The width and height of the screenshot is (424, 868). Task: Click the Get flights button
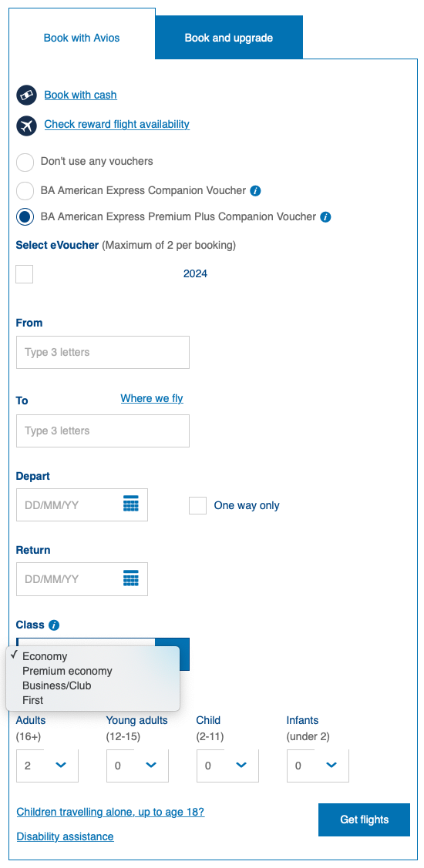click(x=364, y=819)
